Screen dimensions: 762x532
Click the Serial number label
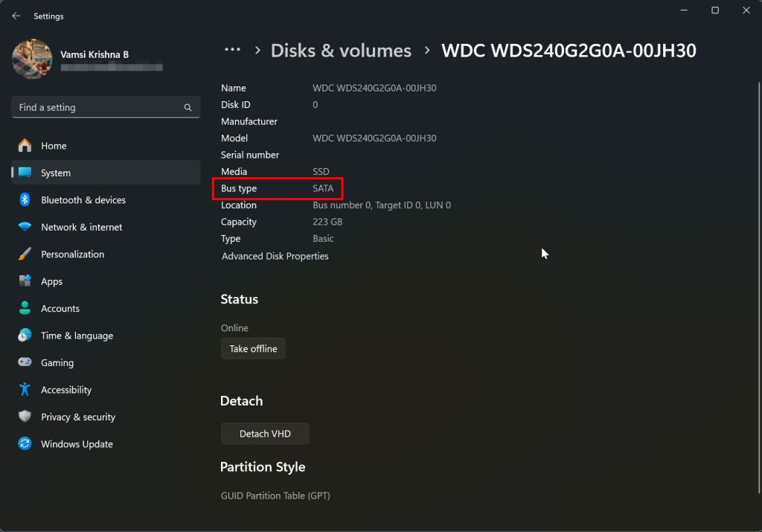click(x=250, y=155)
